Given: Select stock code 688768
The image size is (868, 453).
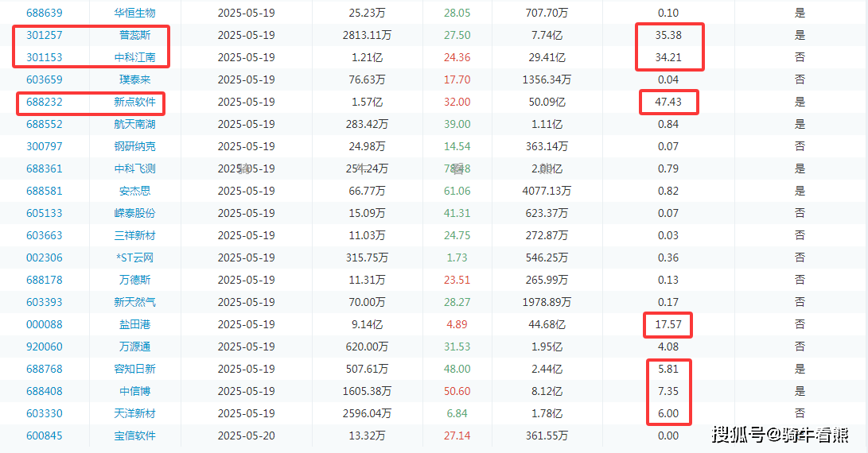Looking at the screenshot, I should point(45,369).
